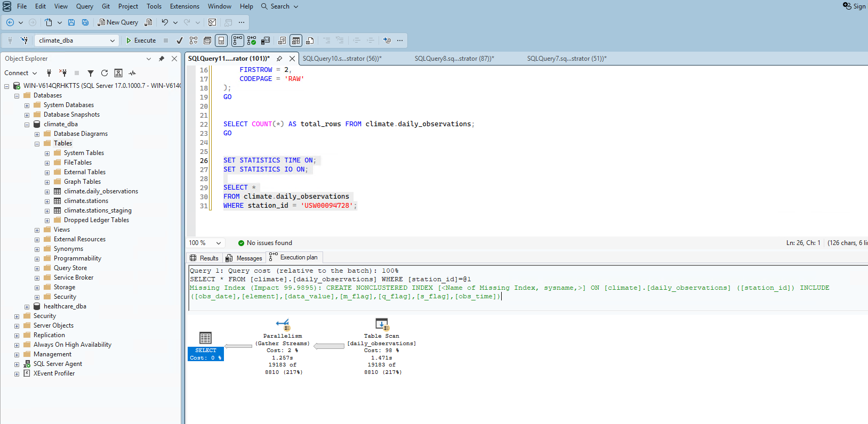
Task: Toggle Results to Grid
Action: pyautogui.click(x=296, y=40)
